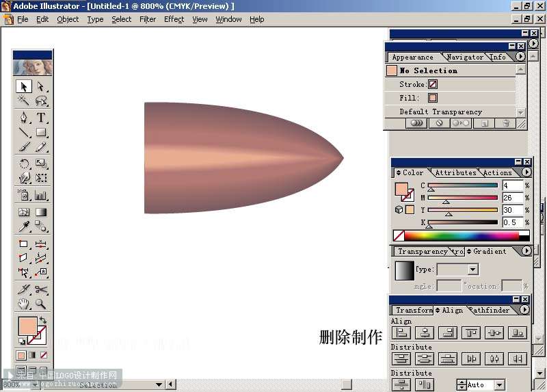The image size is (547, 392).
Task: Choose the Direct Selection white arrow tool
Action: click(x=41, y=86)
